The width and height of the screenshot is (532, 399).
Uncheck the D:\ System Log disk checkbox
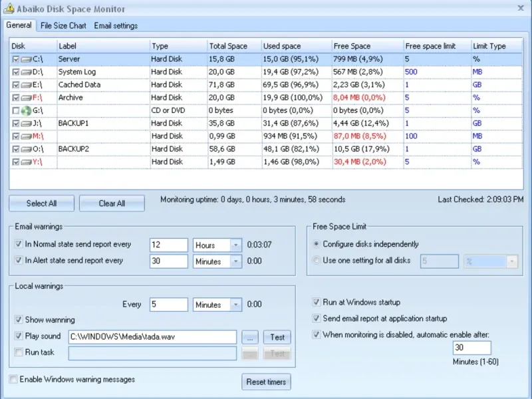pyautogui.click(x=16, y=72)
